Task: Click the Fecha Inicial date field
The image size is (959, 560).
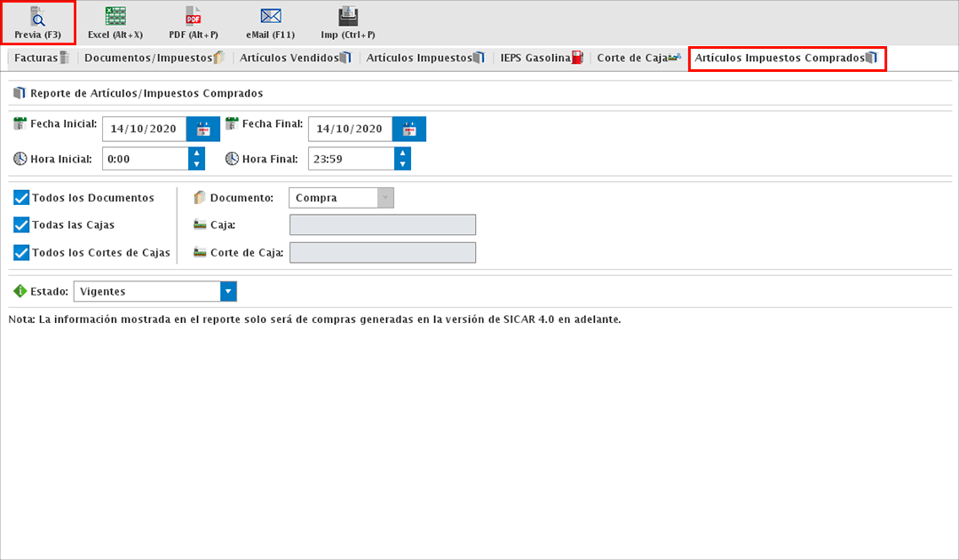Action: click(x=144, y=129)
